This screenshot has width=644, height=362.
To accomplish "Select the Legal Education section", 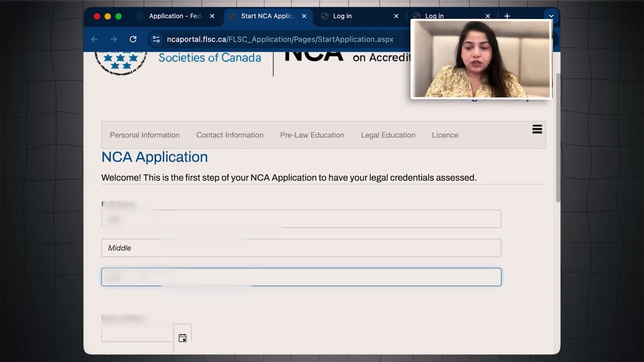I will click(388, 135).
